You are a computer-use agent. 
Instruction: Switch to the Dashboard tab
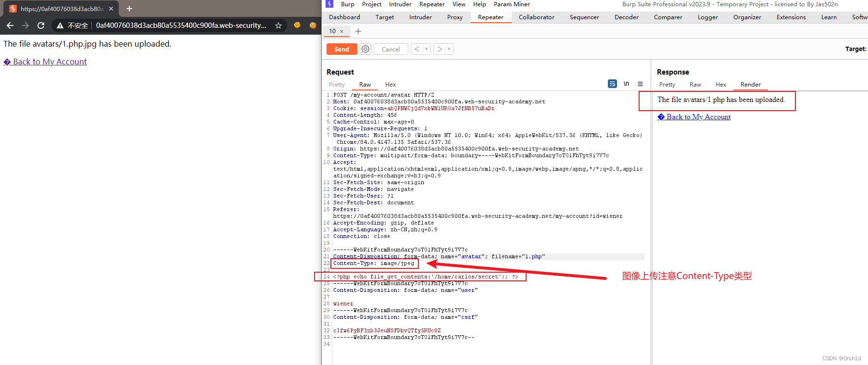click(x=344, y=17)
